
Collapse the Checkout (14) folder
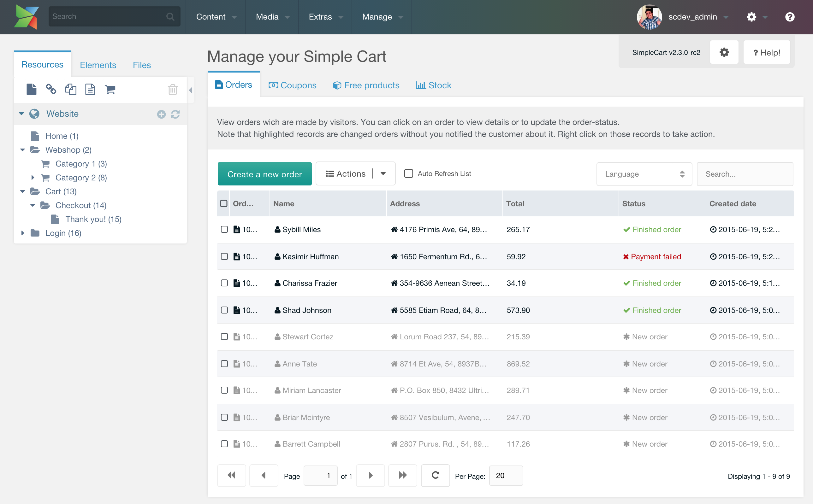point(33,206)
